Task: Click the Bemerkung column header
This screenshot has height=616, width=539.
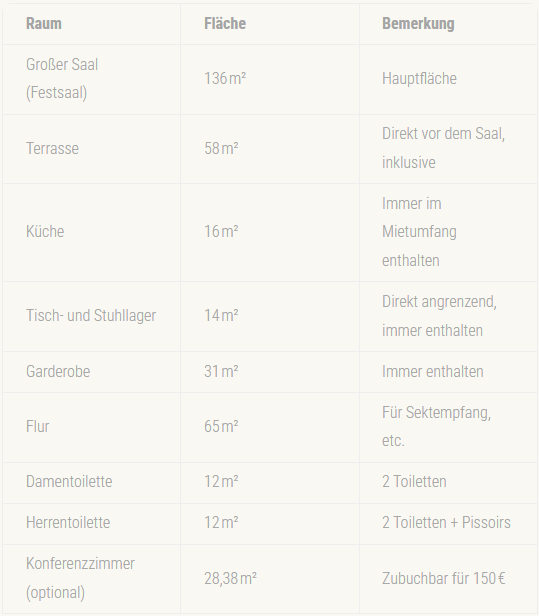Action: 418,24
